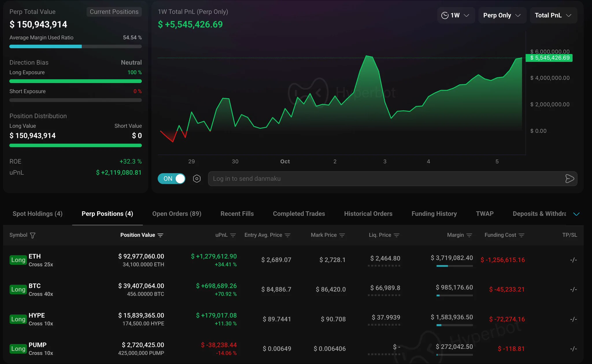Click the Symbol column filter funnel icon

click(x=33, y=235)
